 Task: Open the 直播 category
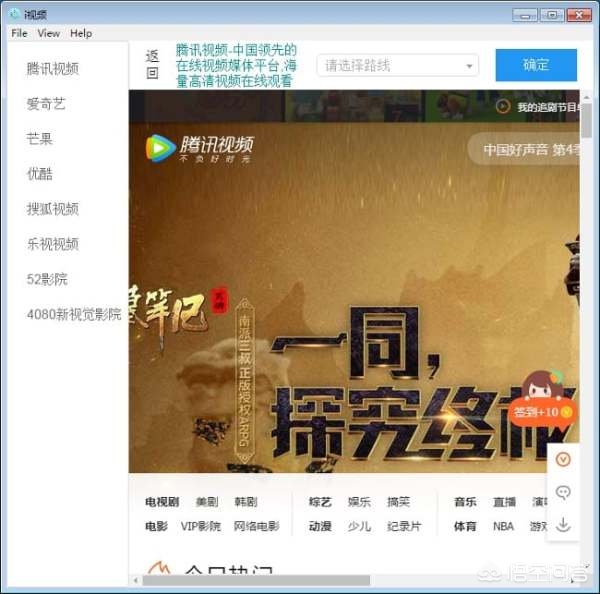[504, 502]
